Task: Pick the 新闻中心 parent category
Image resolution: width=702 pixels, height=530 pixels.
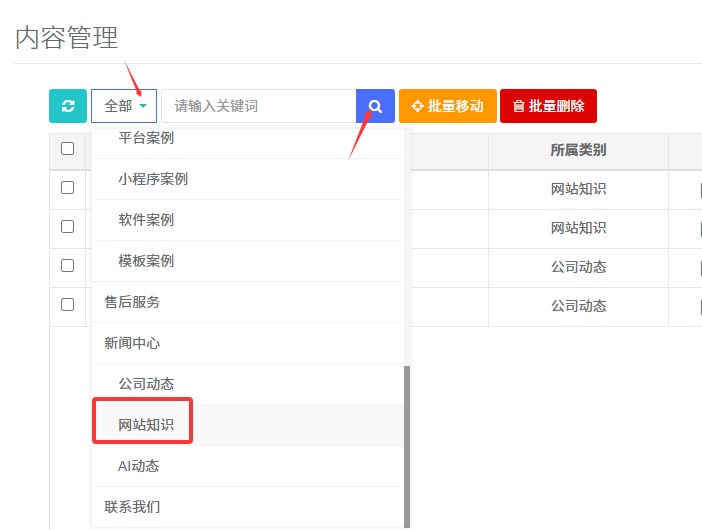Action: [x=132, y=343]
